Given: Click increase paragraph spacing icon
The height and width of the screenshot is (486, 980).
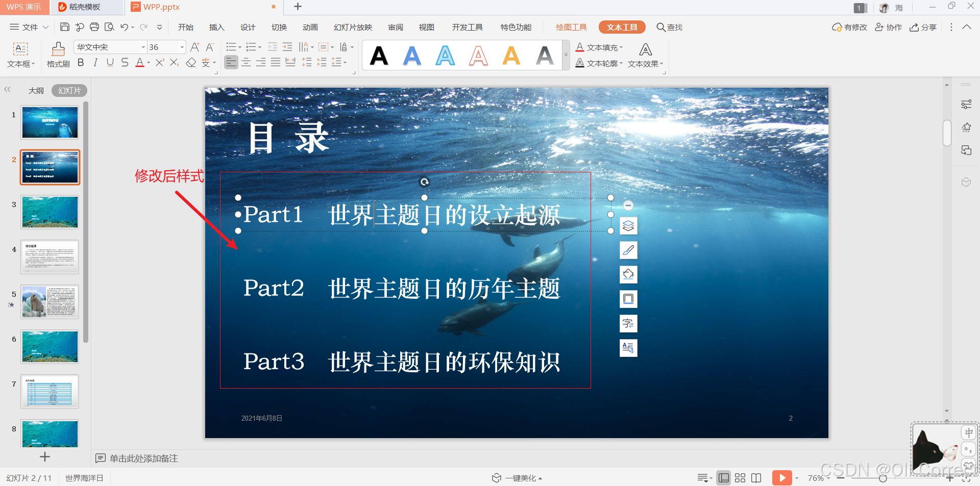Looking at the screenshot, I should [307, 62].
